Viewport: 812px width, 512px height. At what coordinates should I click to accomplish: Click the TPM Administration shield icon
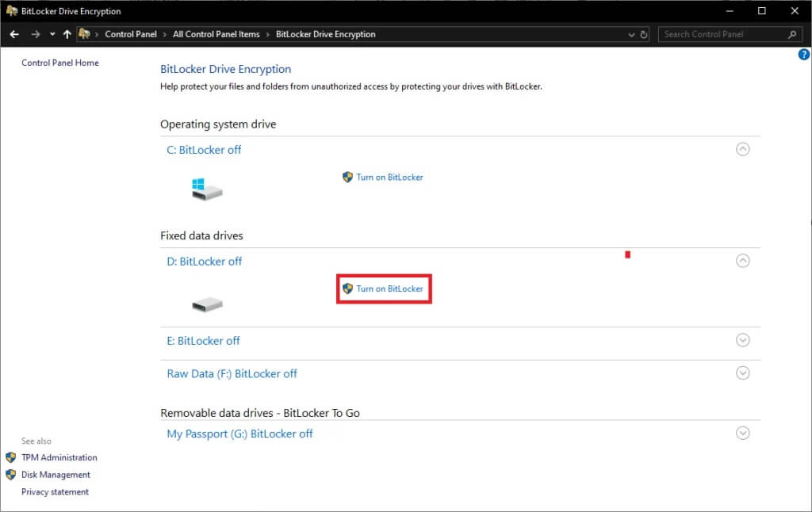coord(11,457)
